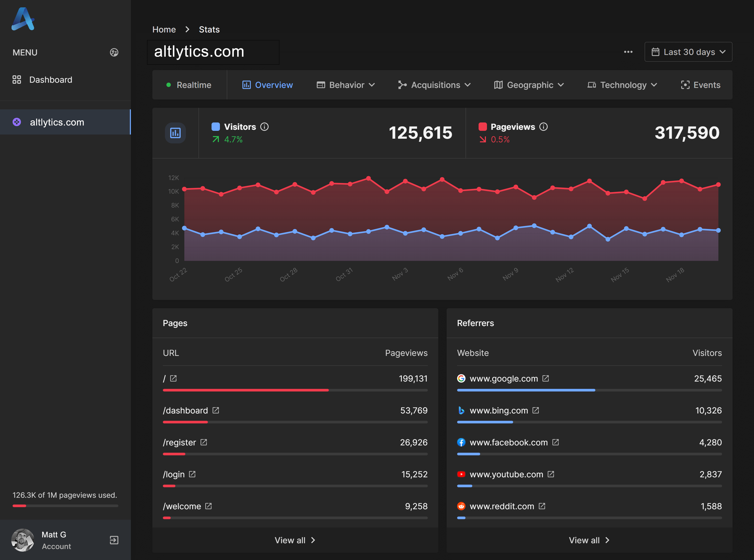Expand the Behavior dropdown menu
This screenshot has height=560, width=754.
click(x=346, y=85)
